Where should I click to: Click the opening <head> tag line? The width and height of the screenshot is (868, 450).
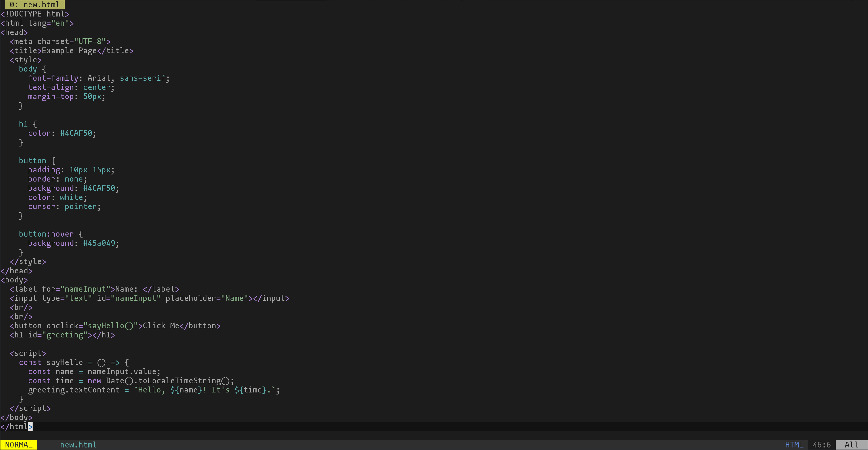coord(14,32)
